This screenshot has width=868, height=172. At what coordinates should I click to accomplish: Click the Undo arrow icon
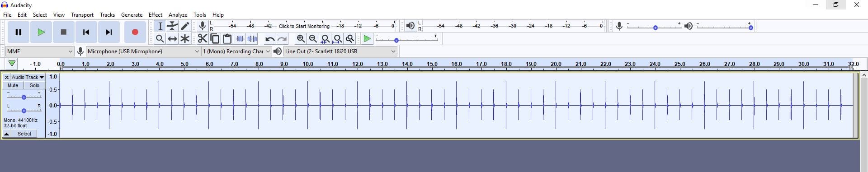click(270, 39)
